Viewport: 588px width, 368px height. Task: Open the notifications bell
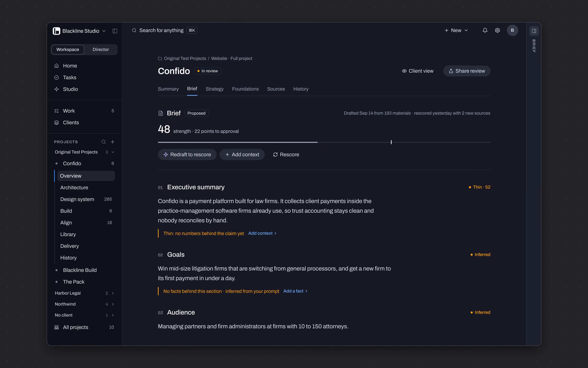485,30
